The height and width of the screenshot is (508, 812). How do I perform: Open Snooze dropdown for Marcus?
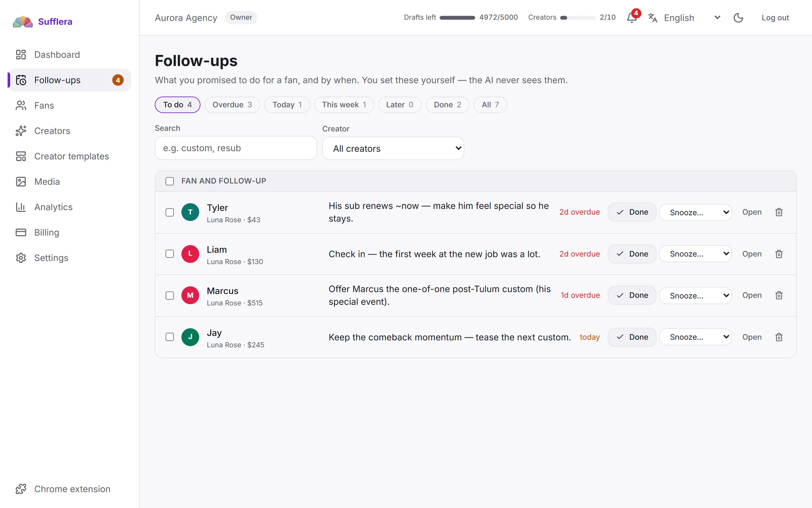(x=696, y=295)
